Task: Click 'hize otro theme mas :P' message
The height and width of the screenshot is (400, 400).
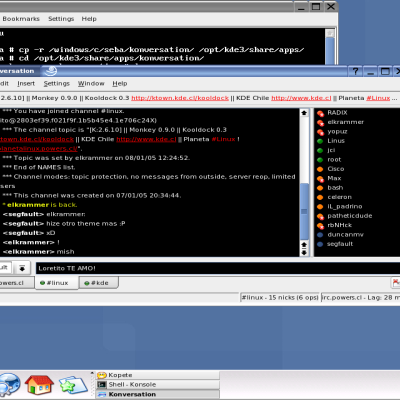Action: [86, 224]
